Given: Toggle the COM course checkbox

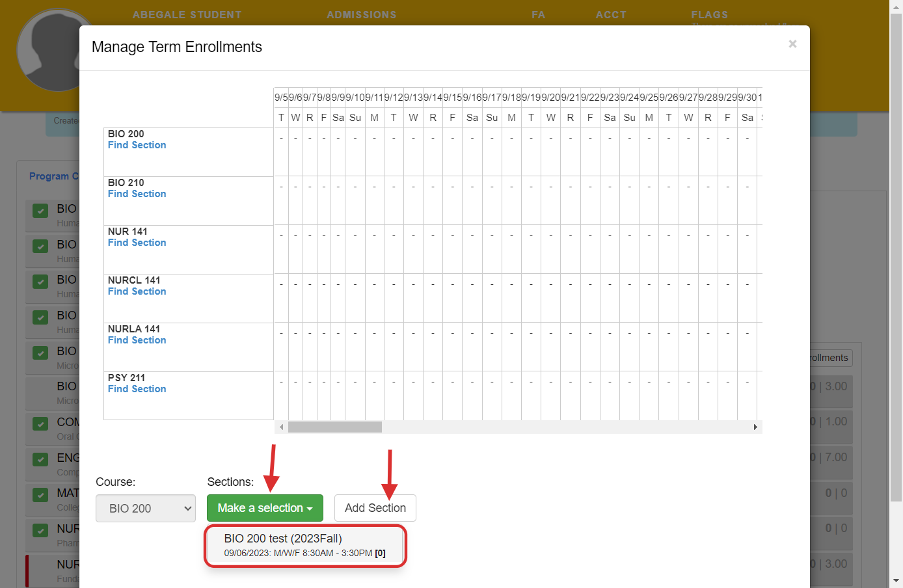Looking at the screenshot, I should pyautogui.click(x=40, y=424).
